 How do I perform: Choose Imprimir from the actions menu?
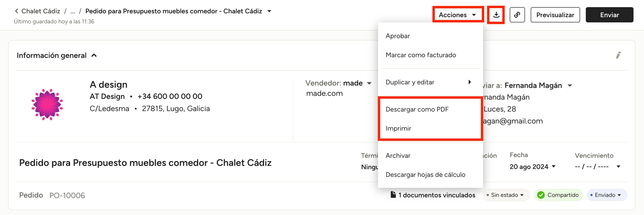398,128
